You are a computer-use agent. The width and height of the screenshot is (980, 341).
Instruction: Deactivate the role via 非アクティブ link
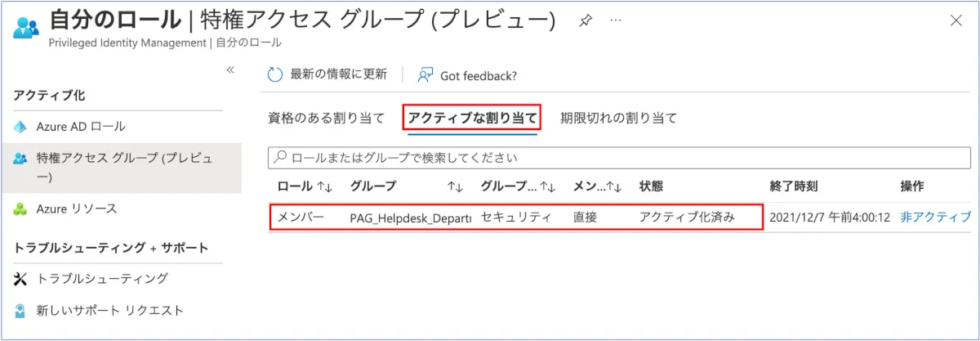coord(936,218)
